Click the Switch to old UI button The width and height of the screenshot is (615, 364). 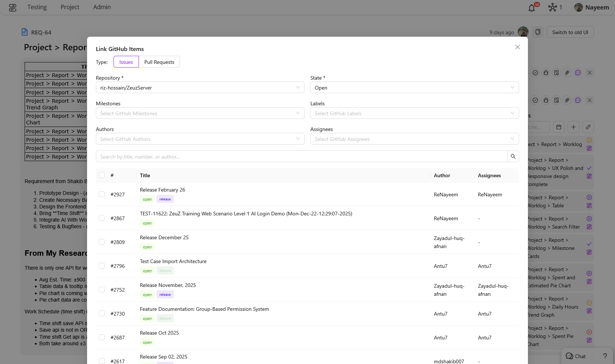570,32
